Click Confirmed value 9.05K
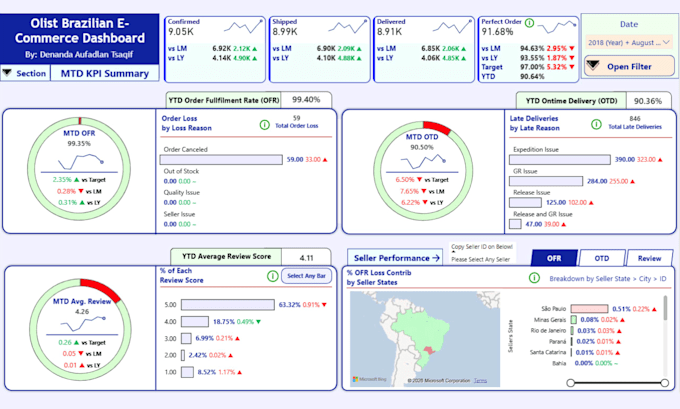 (x=181, y=32)
